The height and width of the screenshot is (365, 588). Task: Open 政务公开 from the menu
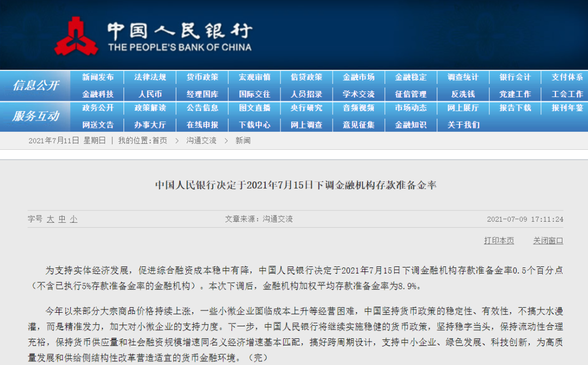(x=98, y=108)
